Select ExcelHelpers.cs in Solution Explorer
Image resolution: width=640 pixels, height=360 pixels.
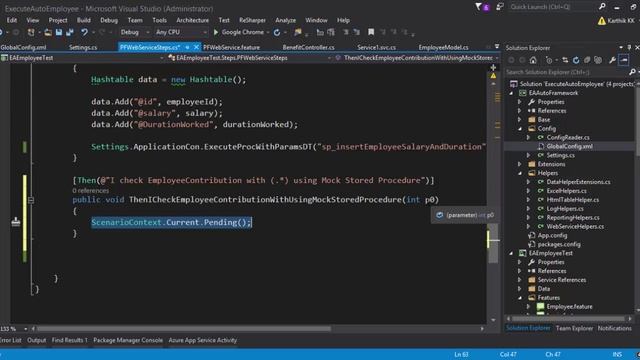click(566, 191)
